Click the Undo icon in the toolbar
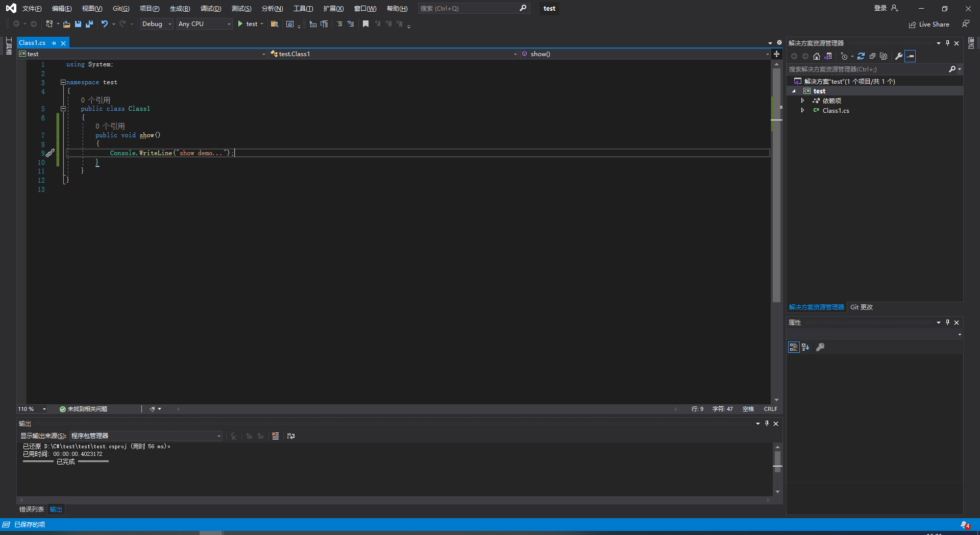 pos(104,23)
